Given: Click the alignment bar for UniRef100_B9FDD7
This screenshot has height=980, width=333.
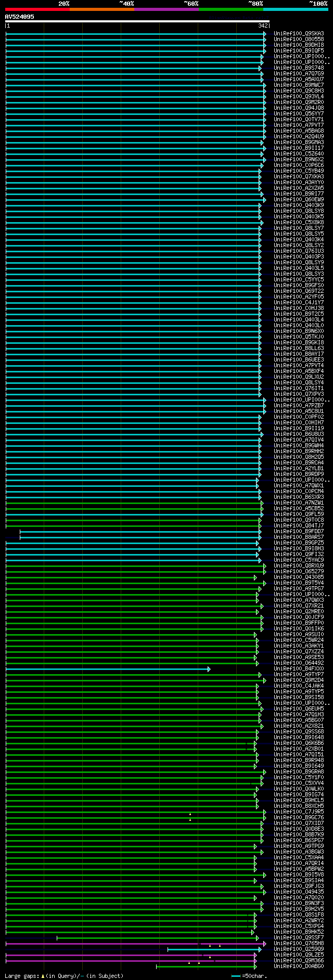Looking at the screenshot, I should (140, 532).
